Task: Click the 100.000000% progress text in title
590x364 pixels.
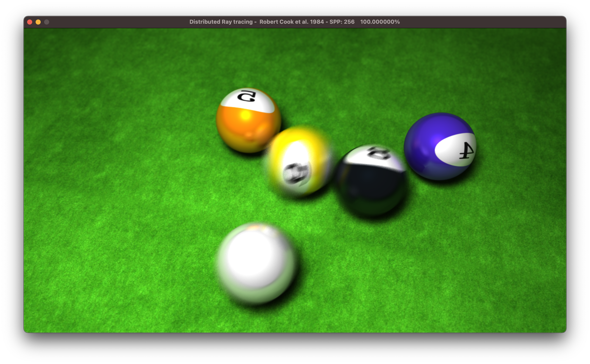Action: pyautogui.click(x=380, y=22)
